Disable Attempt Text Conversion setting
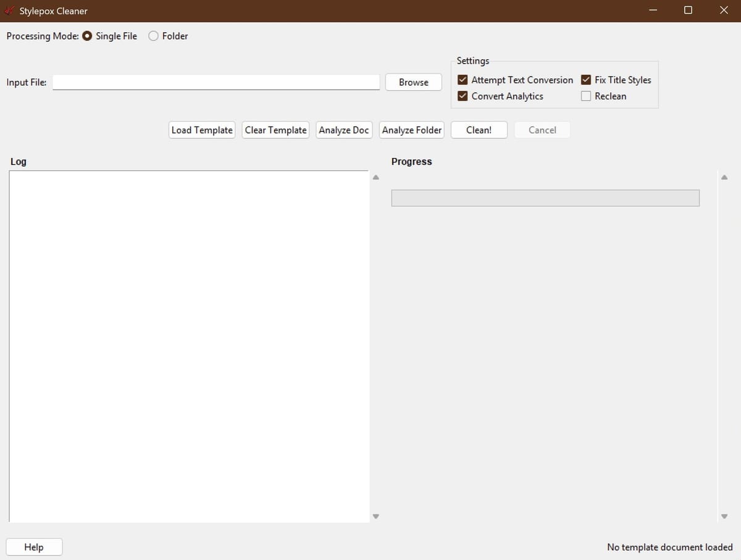The width and height of the screenshot is (741, 560). point(463,80)
